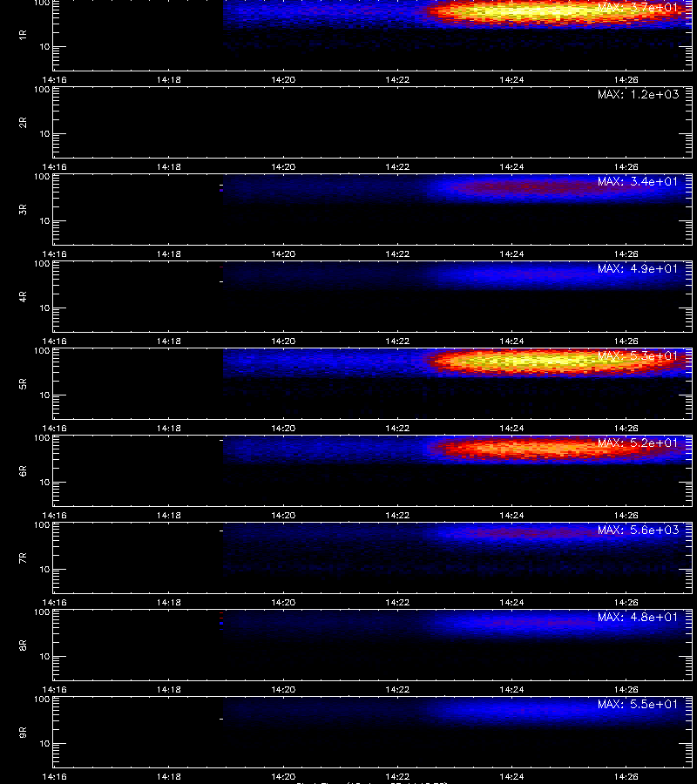
Task: Click the 3R panel axis label
Action: point(23,209)
